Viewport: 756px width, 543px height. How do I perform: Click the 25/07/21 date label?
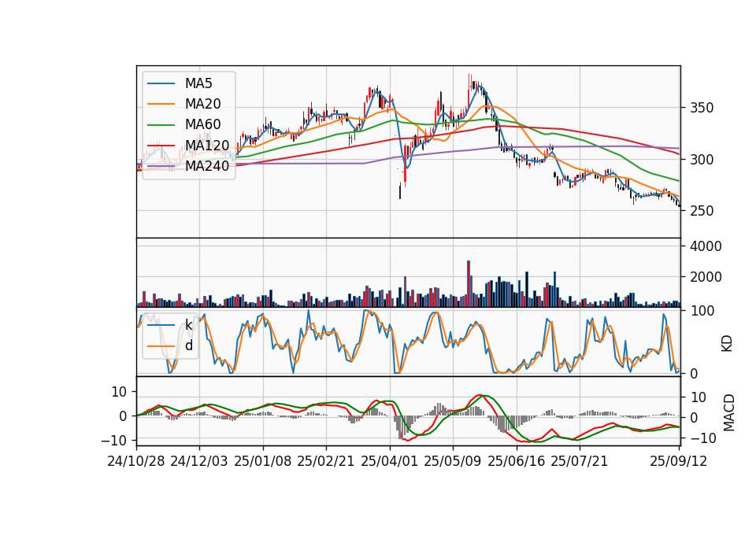pos(579,461)
